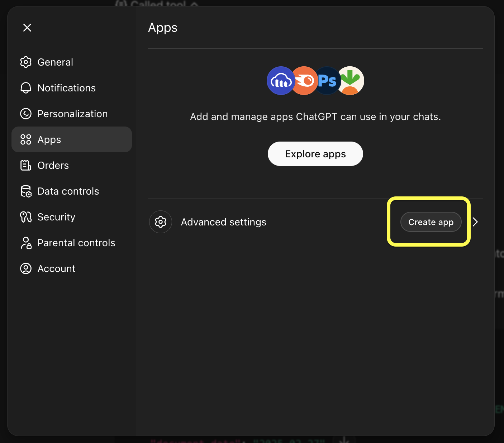The height and width of the screenshot is (443, 504).
Task: Switch to the Apps section
Action: click(49, 139)
